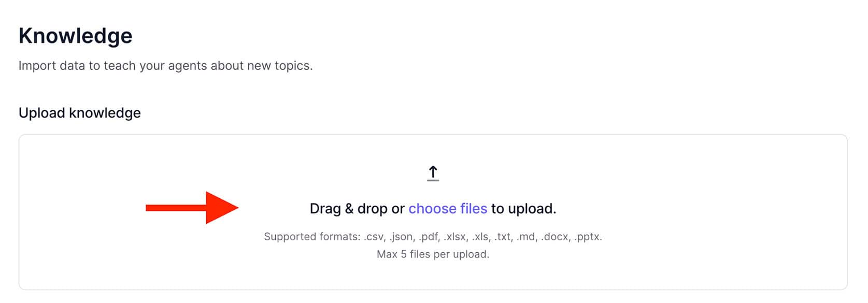
Task: Click the .md format in the list
Action: 527,237
